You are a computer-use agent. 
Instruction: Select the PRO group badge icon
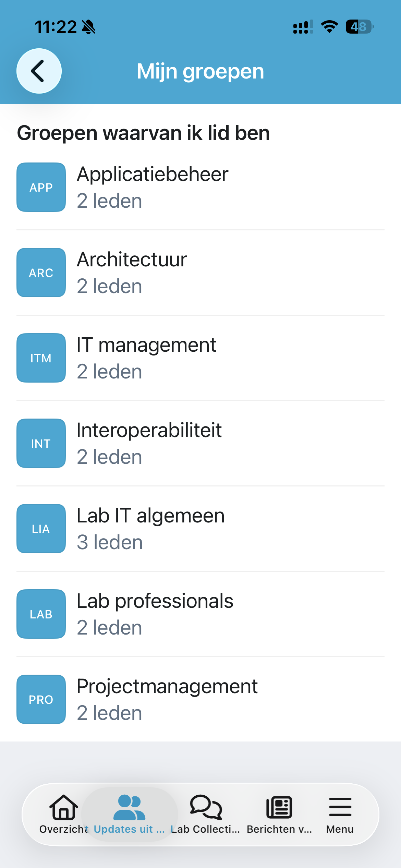pos(41,699)
